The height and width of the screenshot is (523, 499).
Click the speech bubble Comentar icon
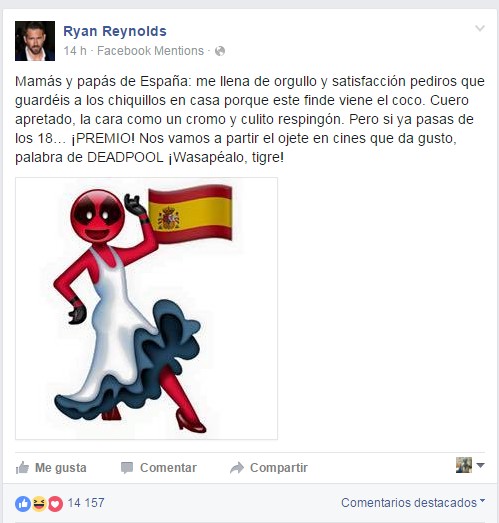(127, 468)
